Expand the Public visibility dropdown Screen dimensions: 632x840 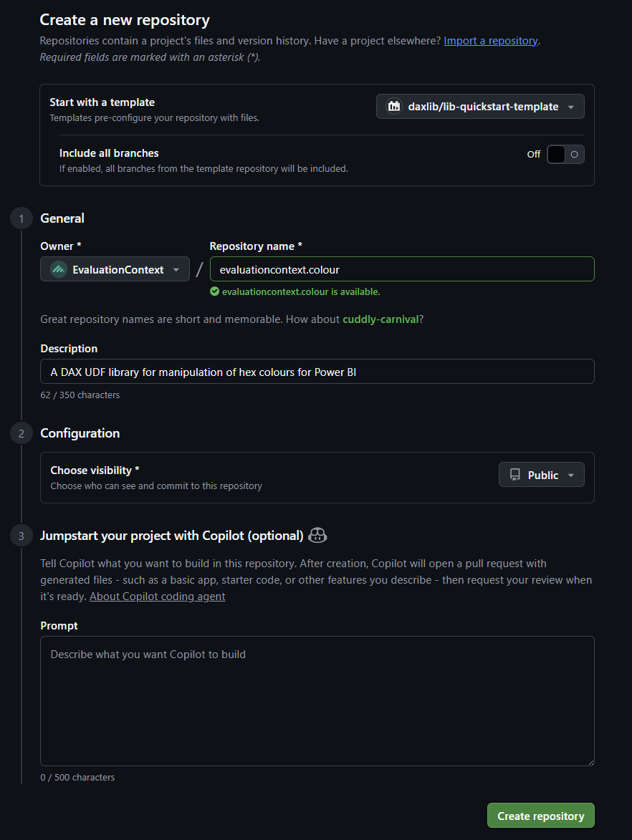tap(541, 475)
